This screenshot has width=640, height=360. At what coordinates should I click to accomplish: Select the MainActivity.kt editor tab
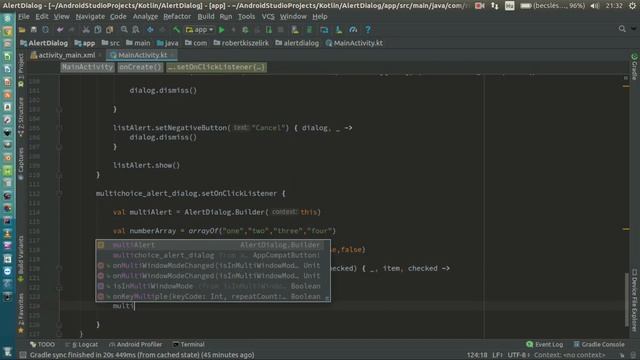click(x=142, y=55)
